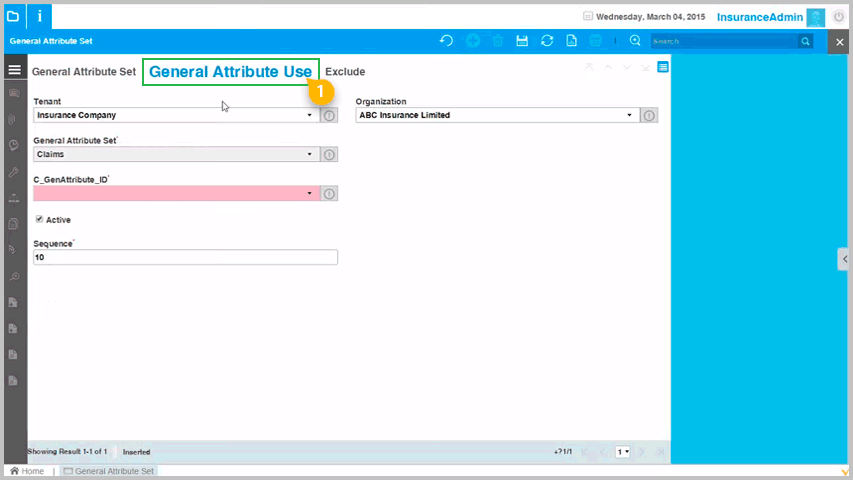The width and height of the screenshot is (853, 480).
Task: Click the wrench sidebar icon
Action: click(14, 172)
